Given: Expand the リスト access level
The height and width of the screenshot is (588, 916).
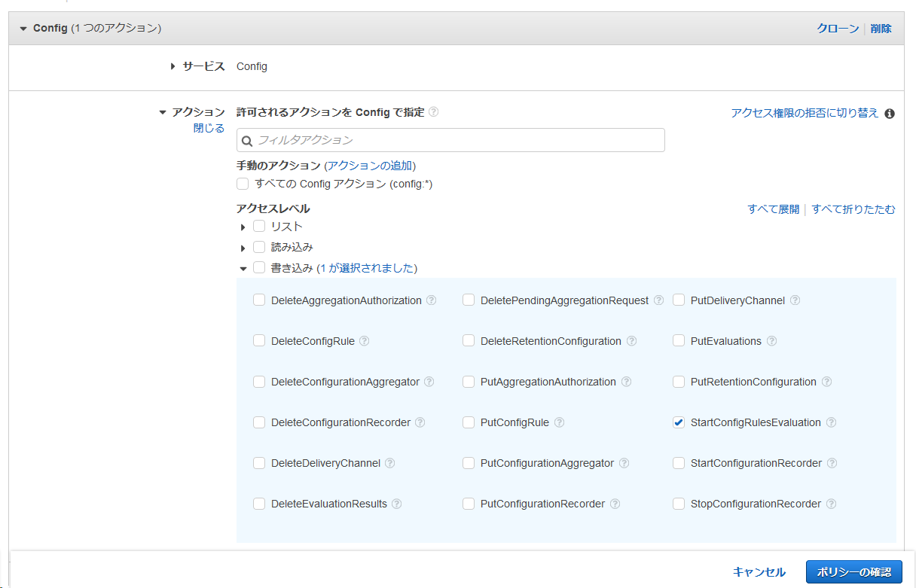Looking at the screenshot, I should point(243,227).
